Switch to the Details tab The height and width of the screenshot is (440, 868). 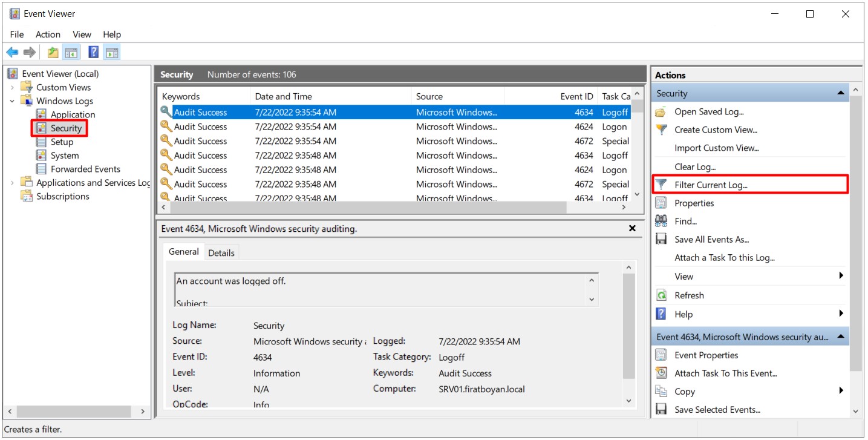[221, 253]
